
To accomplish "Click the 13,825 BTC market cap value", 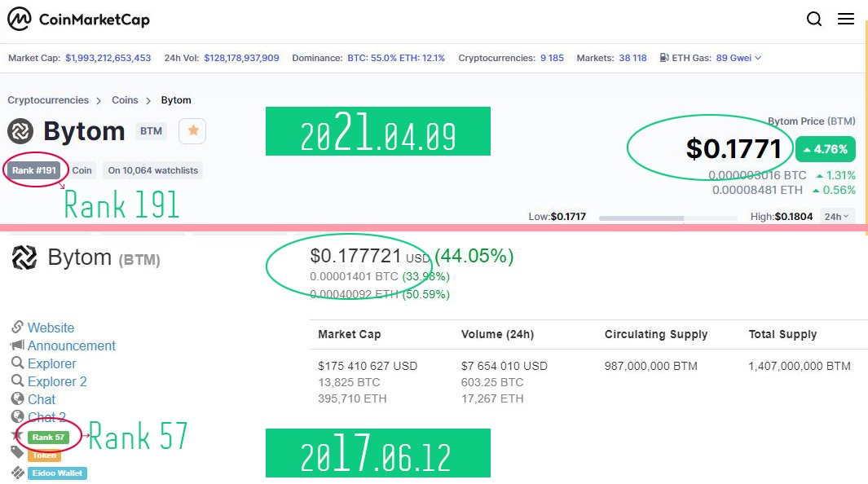I will point(349,382).
